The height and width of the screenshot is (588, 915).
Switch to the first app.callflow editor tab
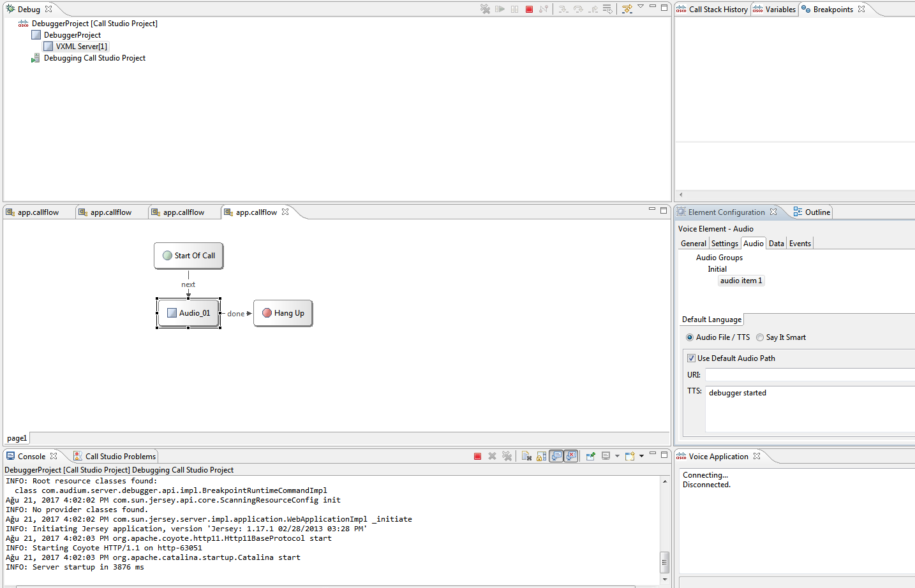(38, 212)
